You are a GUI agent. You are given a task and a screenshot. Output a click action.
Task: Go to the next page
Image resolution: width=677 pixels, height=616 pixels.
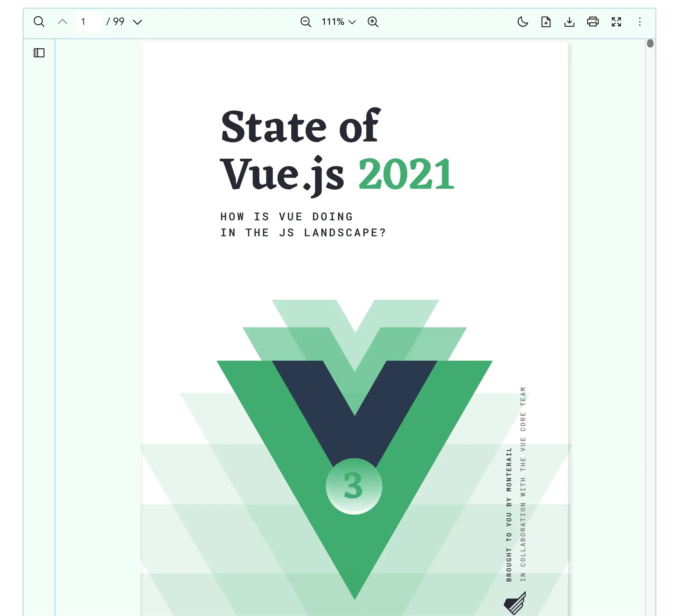coord(137,22)
